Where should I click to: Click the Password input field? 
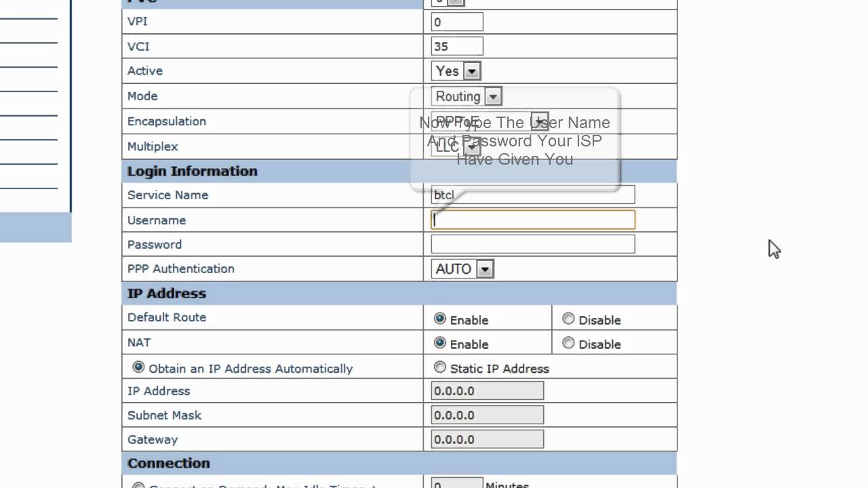(x=533, y=244)
